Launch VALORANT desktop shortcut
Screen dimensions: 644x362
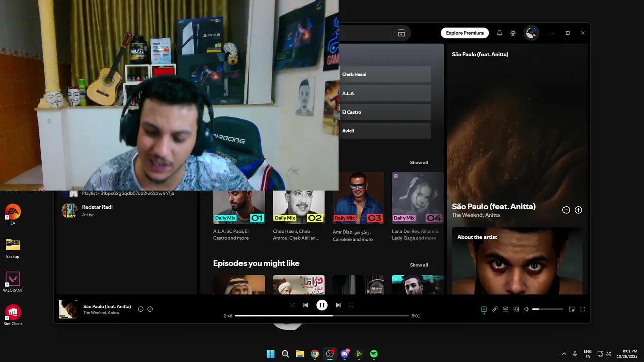point(13,282)
